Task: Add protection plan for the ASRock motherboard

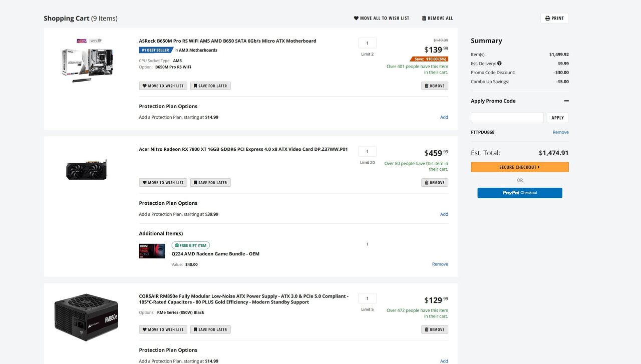Action: pyautogui.click(x=444, y=117)
